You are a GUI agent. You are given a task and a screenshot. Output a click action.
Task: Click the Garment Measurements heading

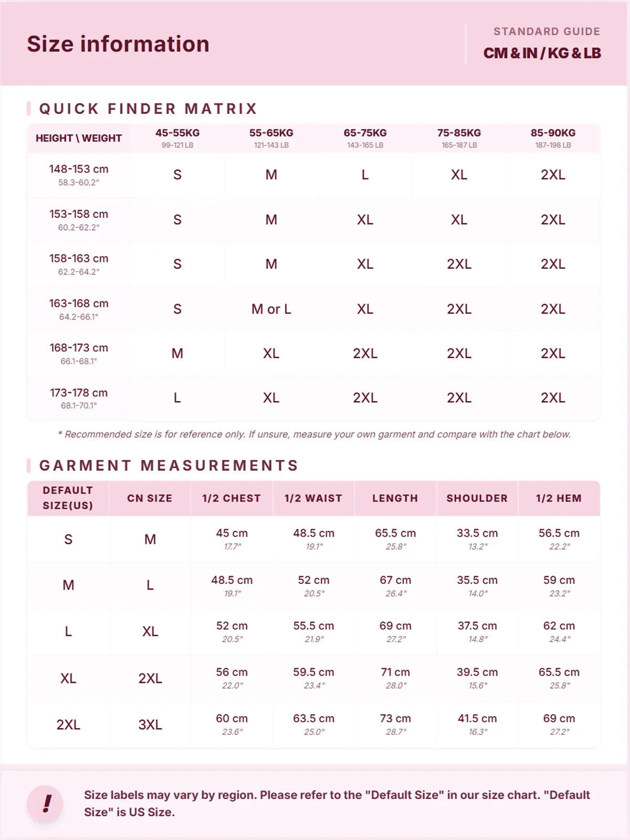169,466
